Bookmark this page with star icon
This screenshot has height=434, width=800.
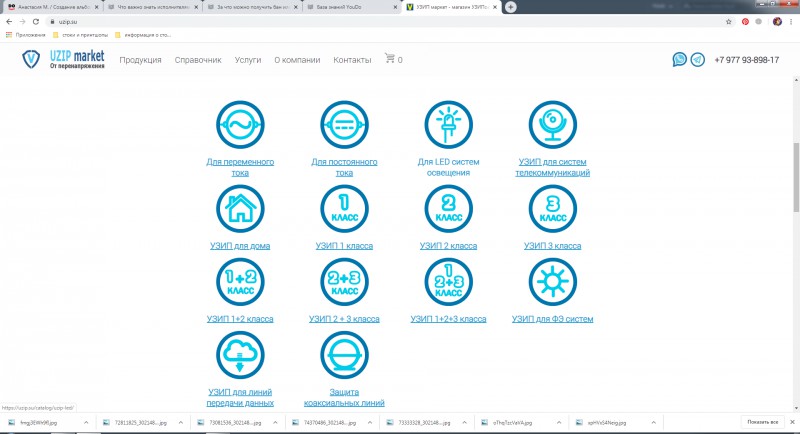(x=729, y=22)
